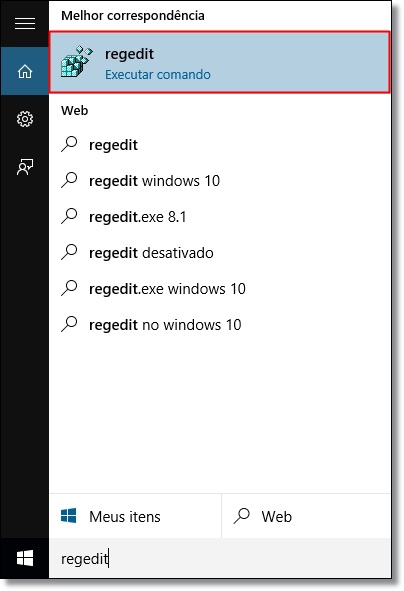Run the regedit best match result

(x=220, y=62)
